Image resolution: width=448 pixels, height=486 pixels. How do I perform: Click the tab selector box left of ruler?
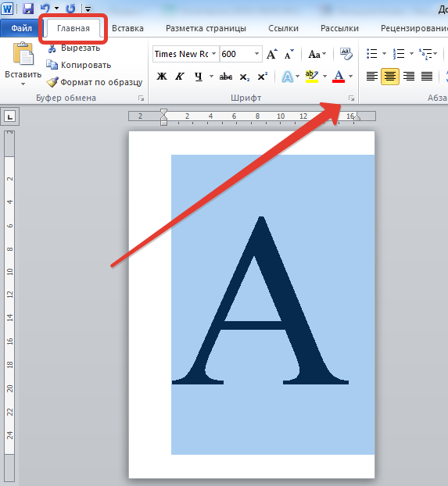point(10,117)
